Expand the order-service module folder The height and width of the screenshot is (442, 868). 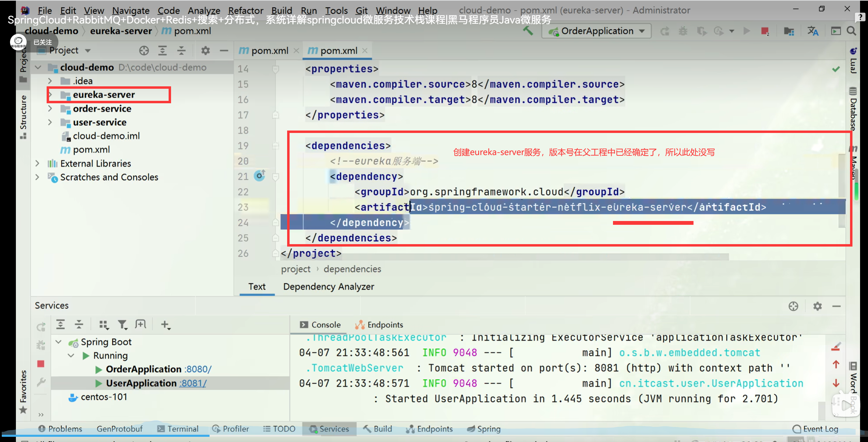[x=50, y=108]
